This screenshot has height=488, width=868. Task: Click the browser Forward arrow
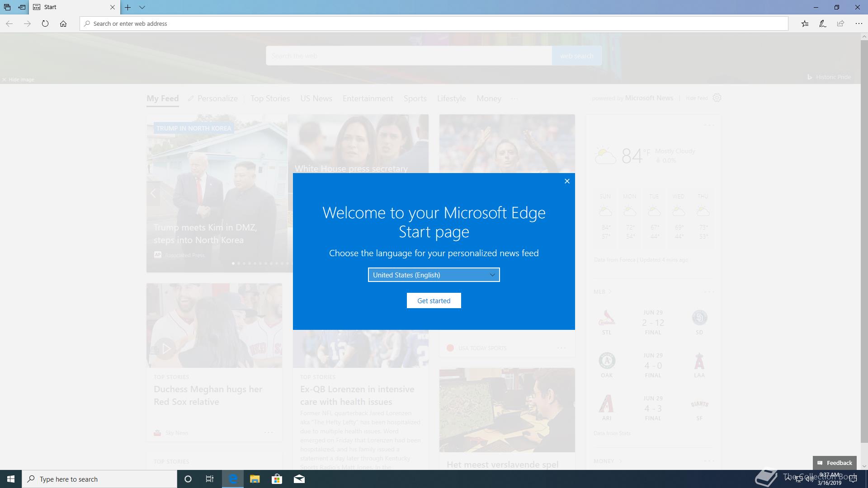point(27,23)
